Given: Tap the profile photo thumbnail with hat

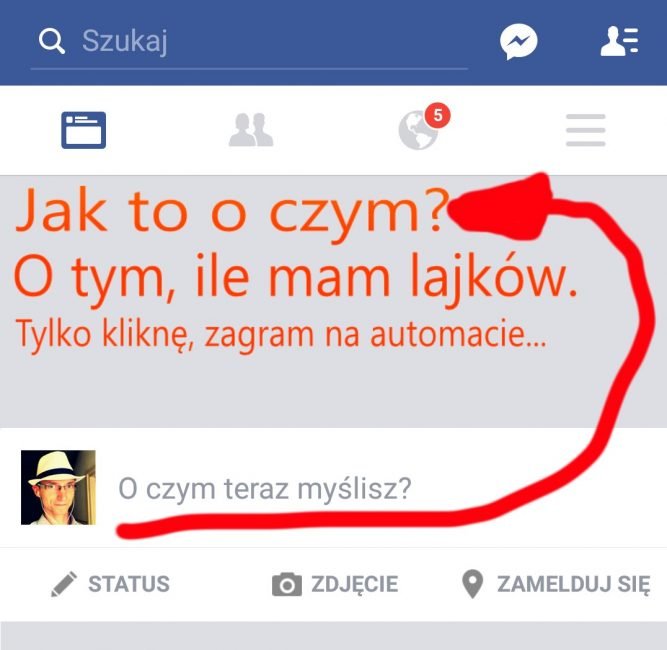Looking at the screenshot, I should (x=58, y=487).
